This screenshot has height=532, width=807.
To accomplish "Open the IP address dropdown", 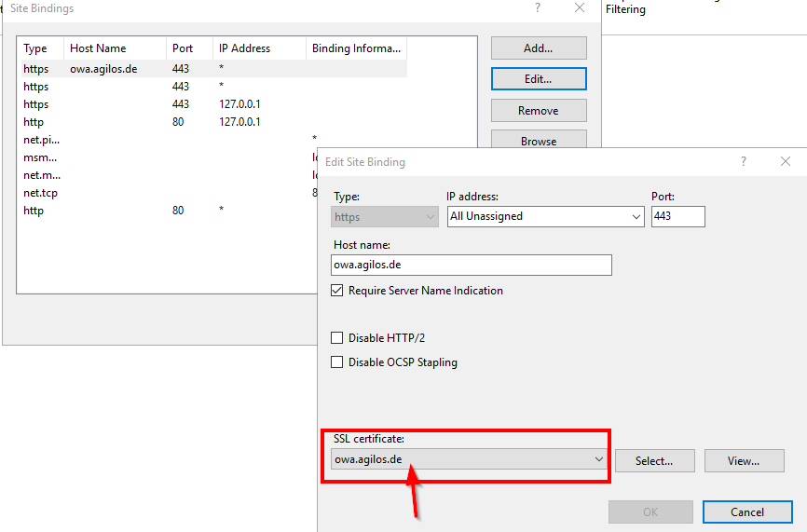I will click(545, 216).
